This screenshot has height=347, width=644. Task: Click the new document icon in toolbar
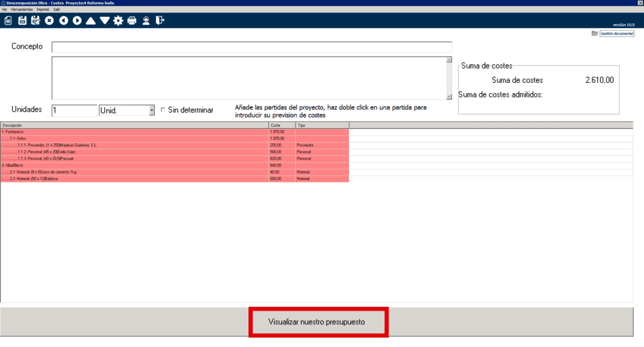[x=8, y=21]
